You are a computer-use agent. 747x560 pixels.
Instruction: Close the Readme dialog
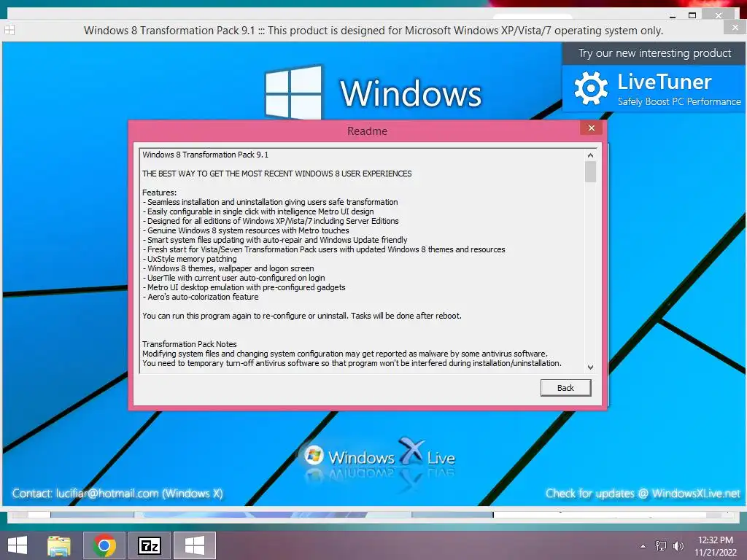(591, 128)
